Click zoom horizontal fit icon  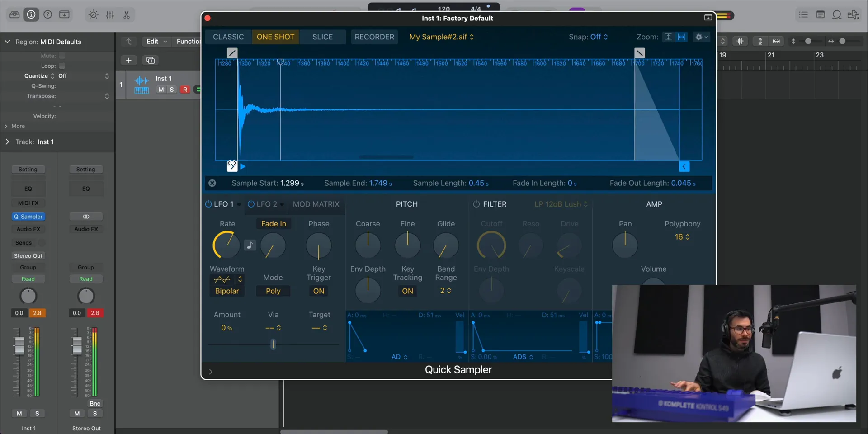tap(681, 37)
